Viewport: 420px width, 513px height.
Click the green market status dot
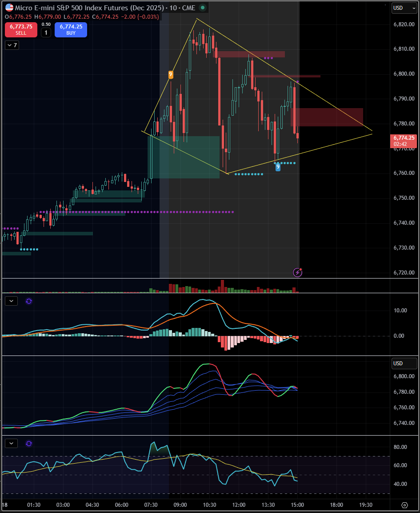[203, 8]
